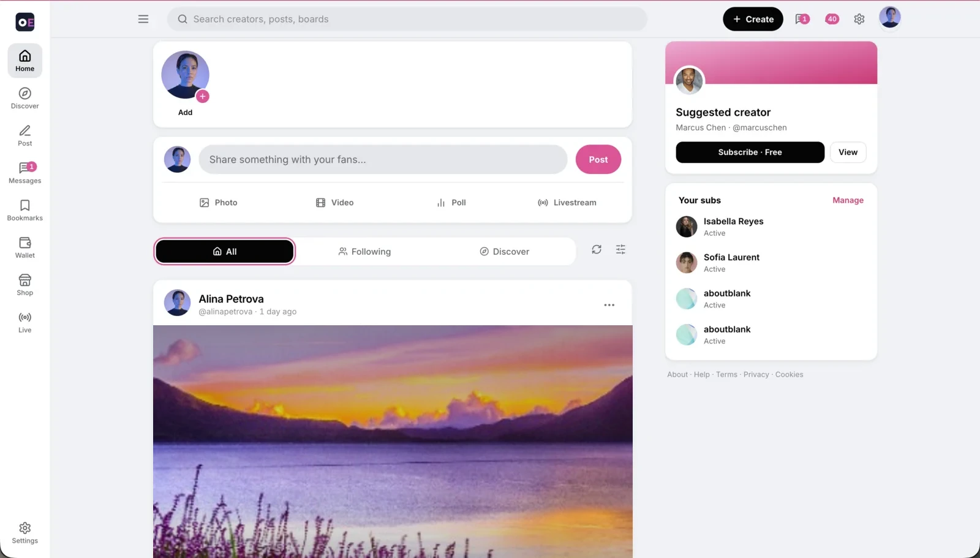Subscribe free to Marcus Chen

[750, 153]
